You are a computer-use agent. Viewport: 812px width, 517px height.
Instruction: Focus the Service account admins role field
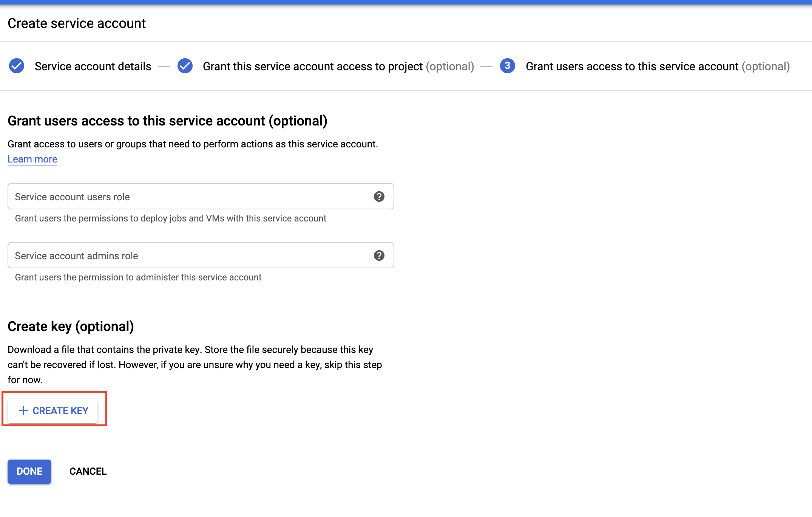(x=189, y=255)
